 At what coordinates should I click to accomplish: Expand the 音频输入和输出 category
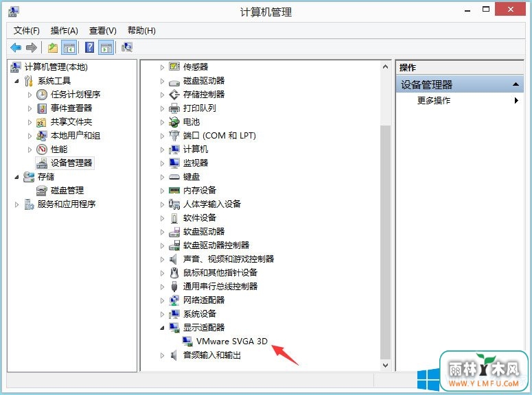[x=162, y=355]
